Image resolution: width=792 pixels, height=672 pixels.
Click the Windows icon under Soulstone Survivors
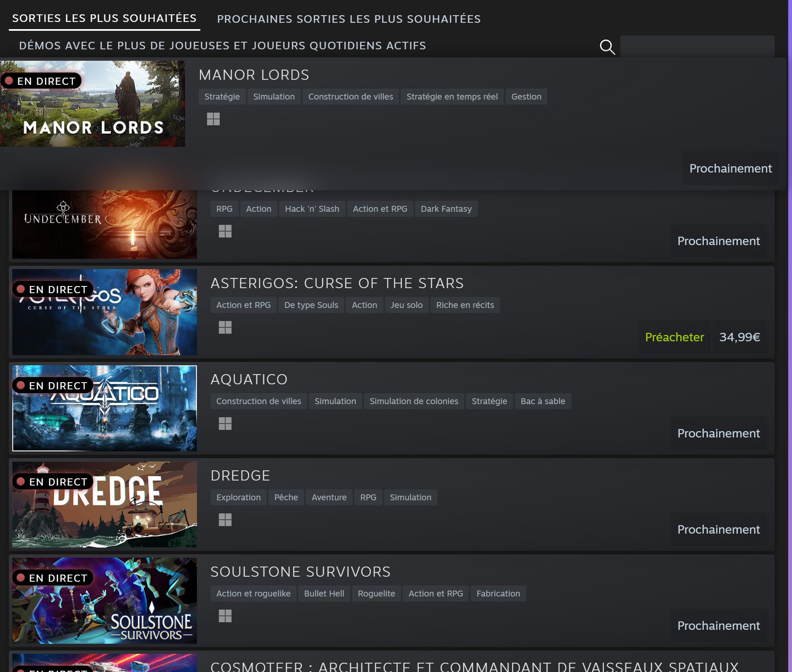[225, 616]
